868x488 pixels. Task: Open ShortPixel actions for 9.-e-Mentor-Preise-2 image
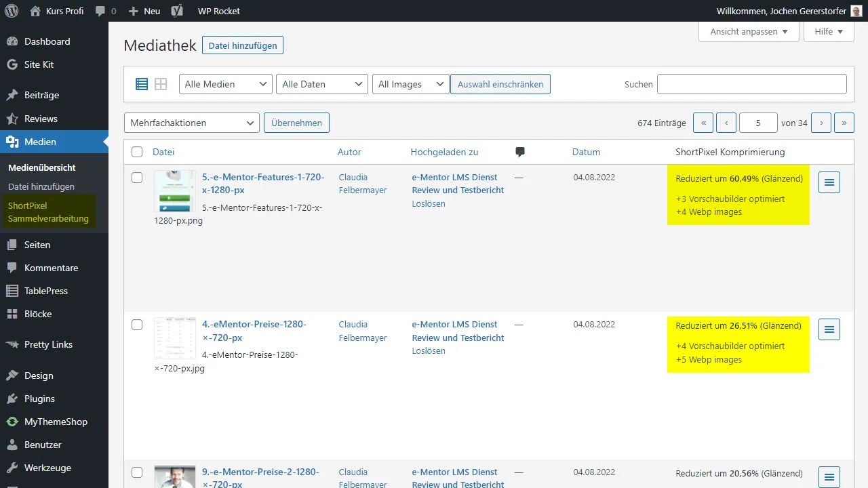click(x=829, y=476)
